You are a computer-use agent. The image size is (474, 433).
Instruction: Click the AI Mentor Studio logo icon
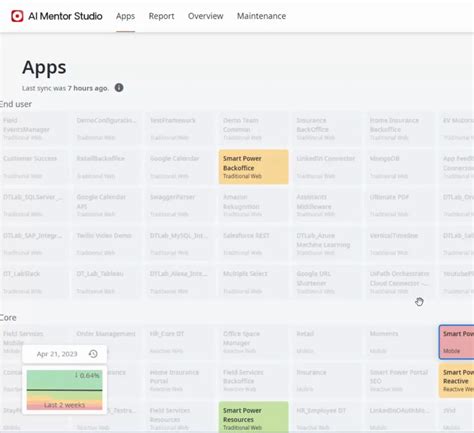[17, 16]
